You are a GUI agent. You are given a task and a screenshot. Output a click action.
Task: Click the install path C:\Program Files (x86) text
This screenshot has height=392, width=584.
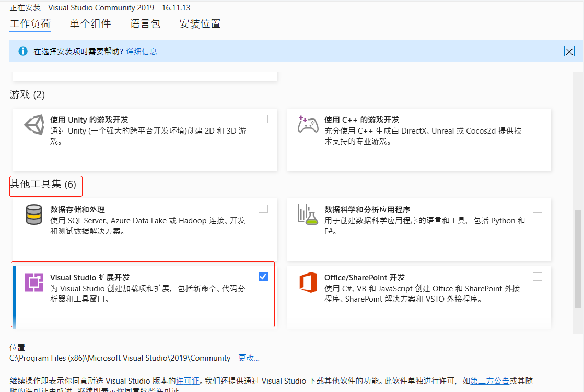click(x=120, y=358)
